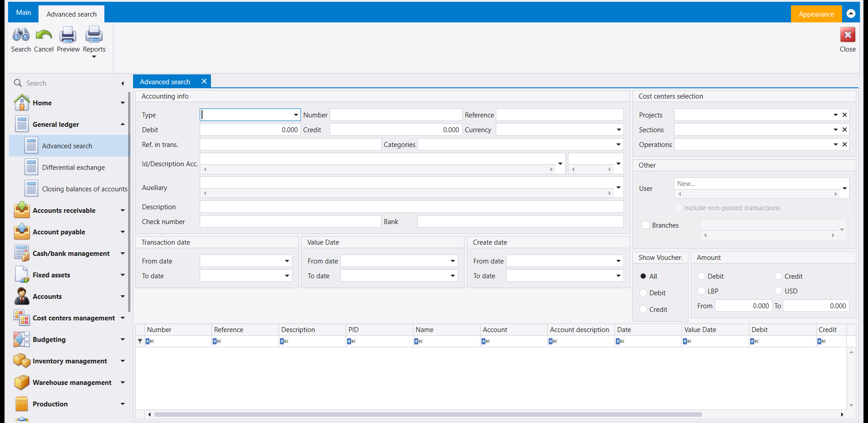Choose the LBP amount radio button
The image size is (868, 423).
coord(701,291)
